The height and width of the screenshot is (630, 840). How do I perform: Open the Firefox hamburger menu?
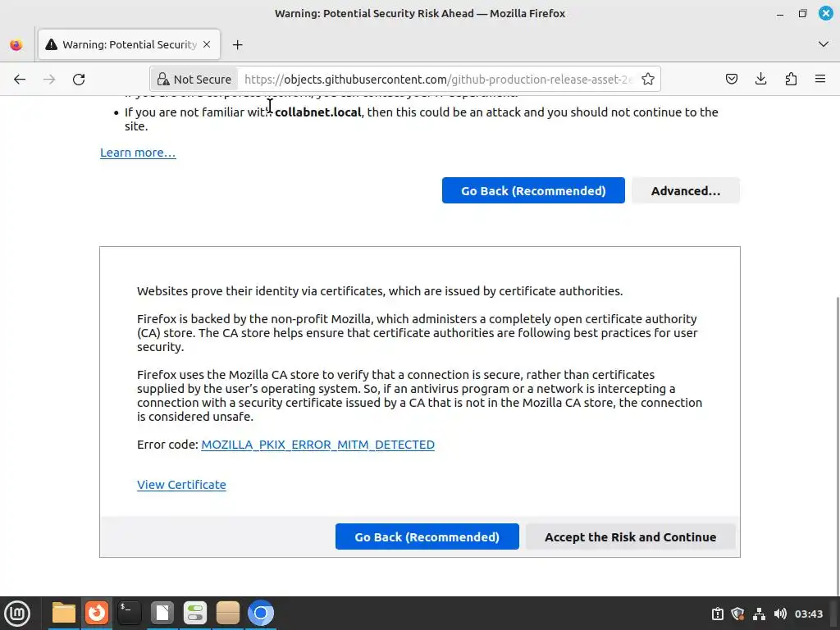[819, 80]
